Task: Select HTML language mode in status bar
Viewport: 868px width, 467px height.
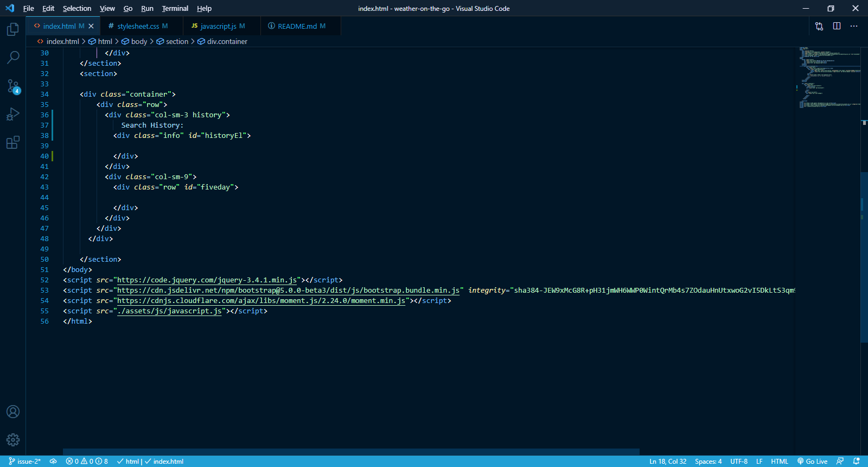Action: [x=779, y=461]
